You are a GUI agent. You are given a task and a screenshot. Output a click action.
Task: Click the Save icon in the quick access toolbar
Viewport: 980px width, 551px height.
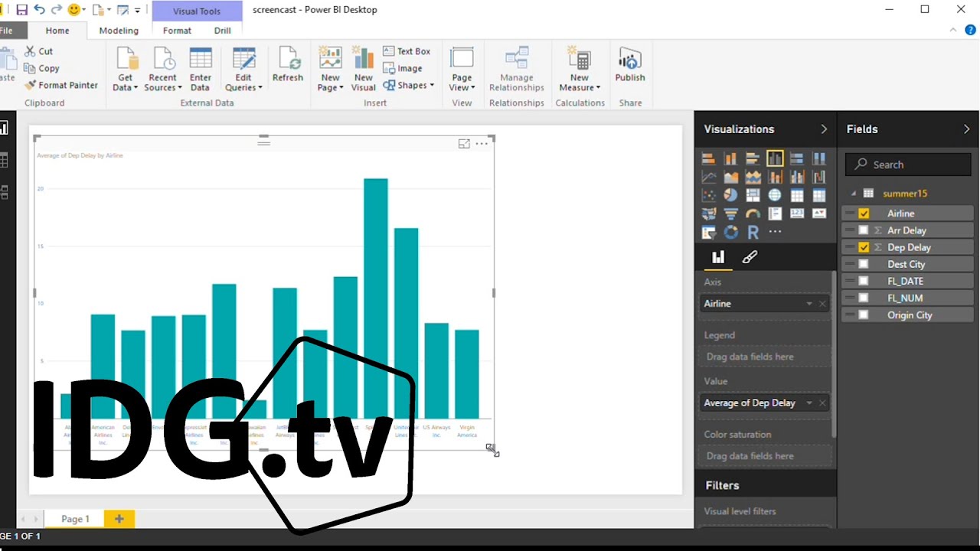(x=21, y=10)
